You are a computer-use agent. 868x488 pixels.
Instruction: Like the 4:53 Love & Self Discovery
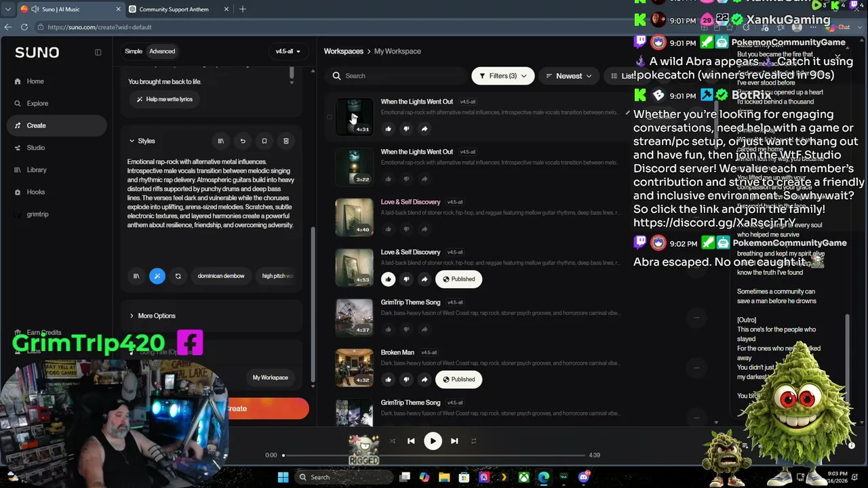[x=388, y=279]
